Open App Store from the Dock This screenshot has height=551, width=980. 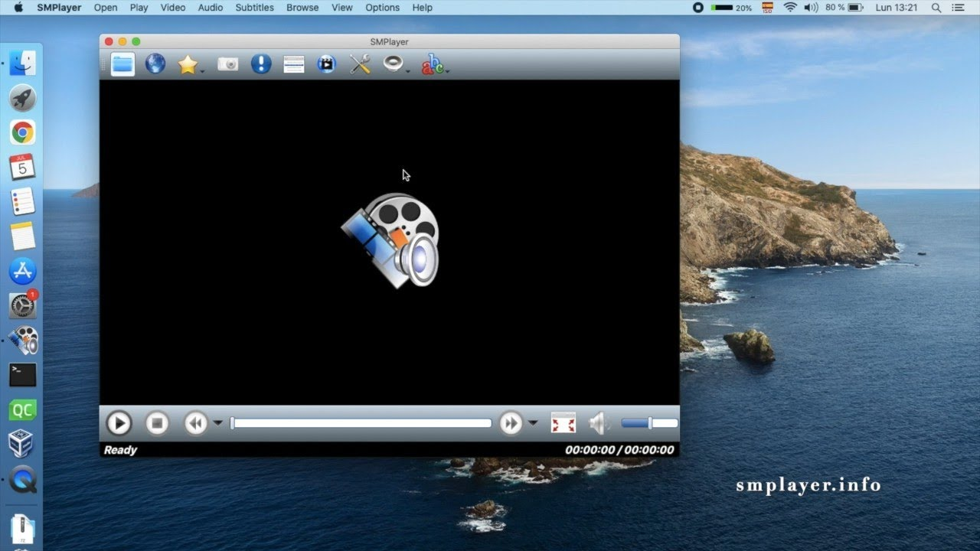tap(23, 270)
